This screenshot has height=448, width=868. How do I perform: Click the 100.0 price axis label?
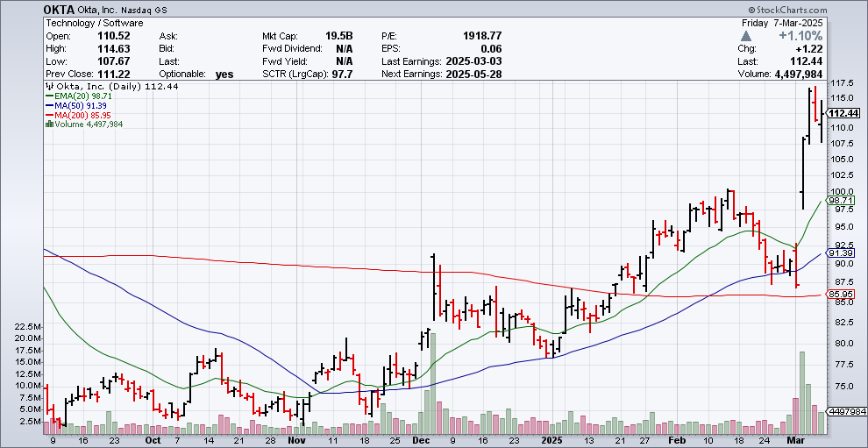point(843,191)
